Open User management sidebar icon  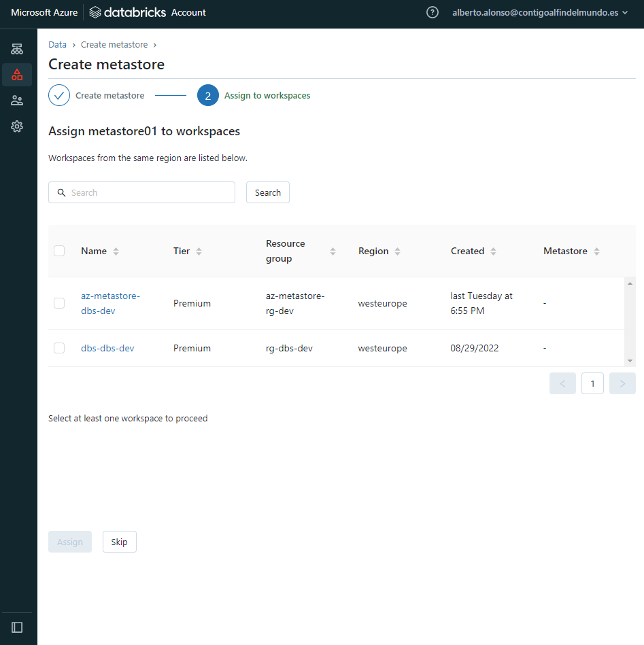[17, 101]
